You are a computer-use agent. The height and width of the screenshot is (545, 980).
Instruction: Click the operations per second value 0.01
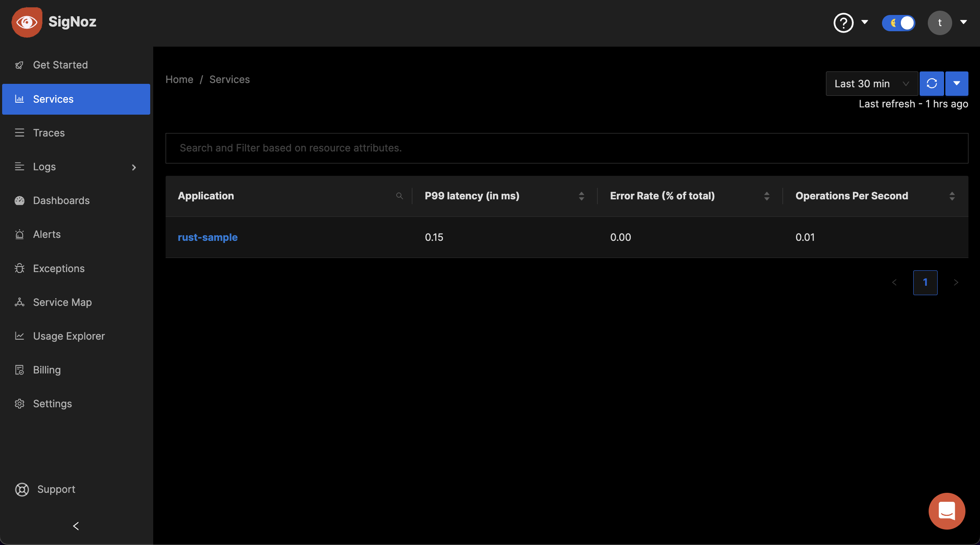pyautogui.click(x=805, y=237)
